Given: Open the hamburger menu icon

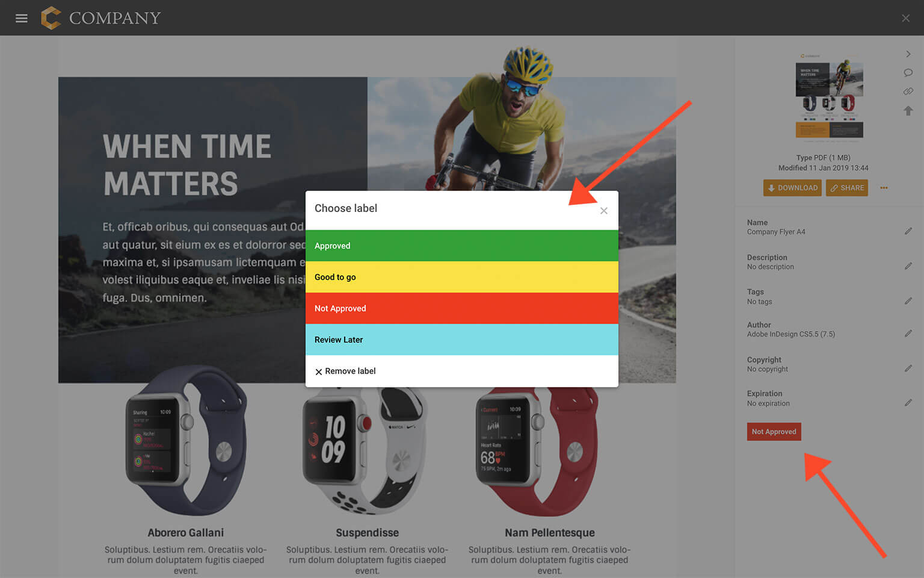Looking at the screenshot, I should point(22,18).
